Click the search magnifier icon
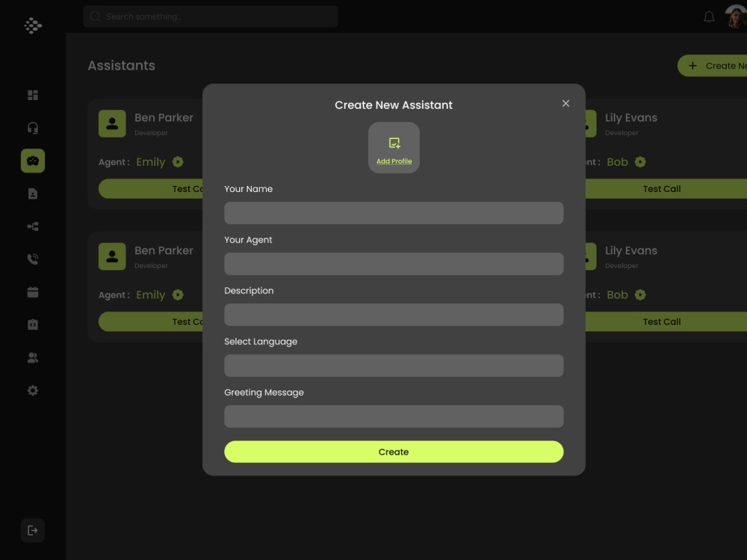 [96, 16]
